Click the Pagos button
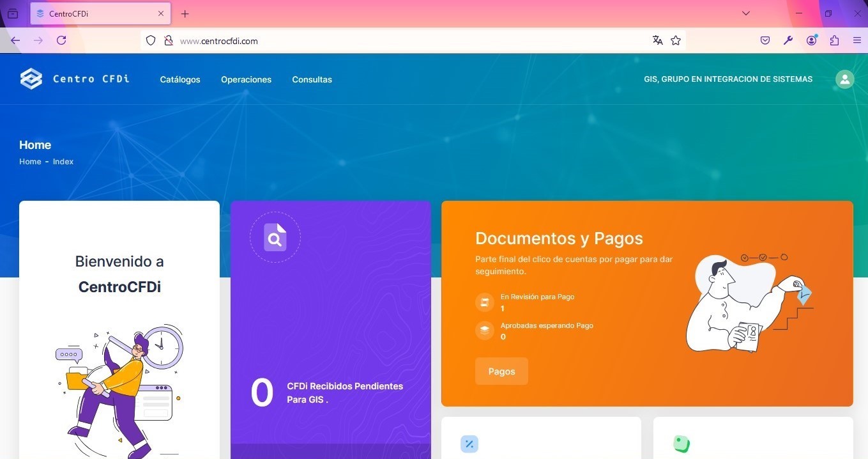The image size is (868, 459). 501,371
